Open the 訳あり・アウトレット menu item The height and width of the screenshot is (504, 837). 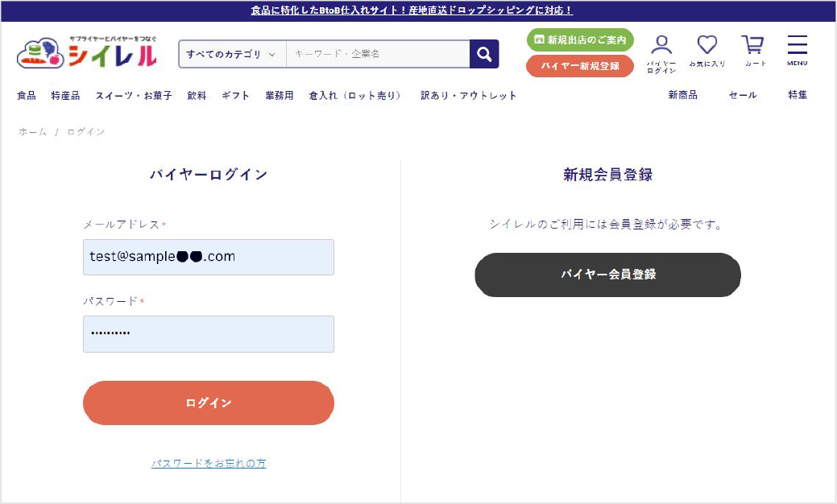click(469, 95)
